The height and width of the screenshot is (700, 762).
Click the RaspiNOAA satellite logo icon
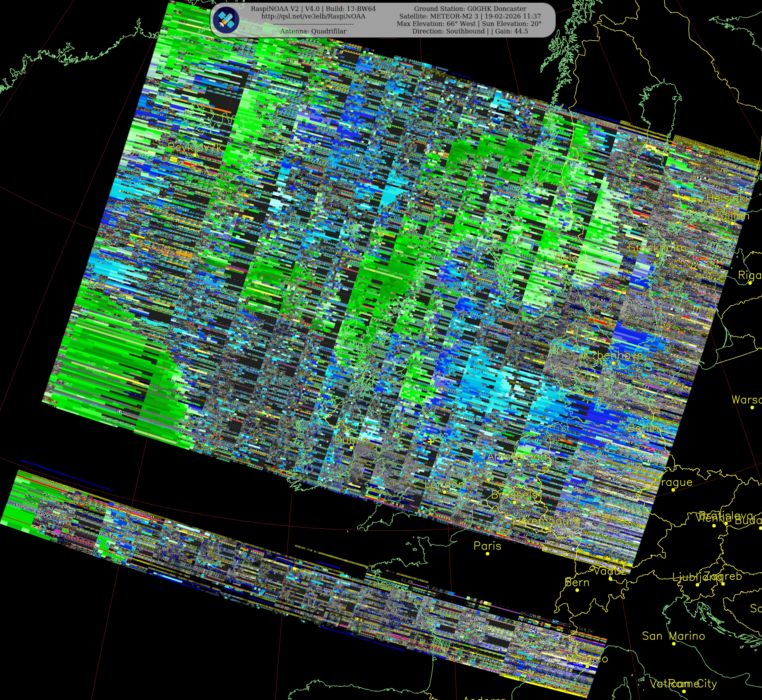226,20
